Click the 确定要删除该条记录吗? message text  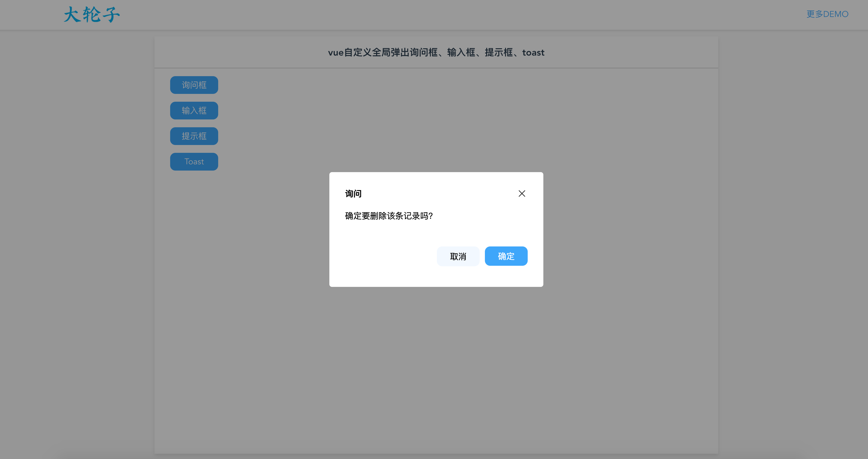pyautogui.click(x=389, y=216)
